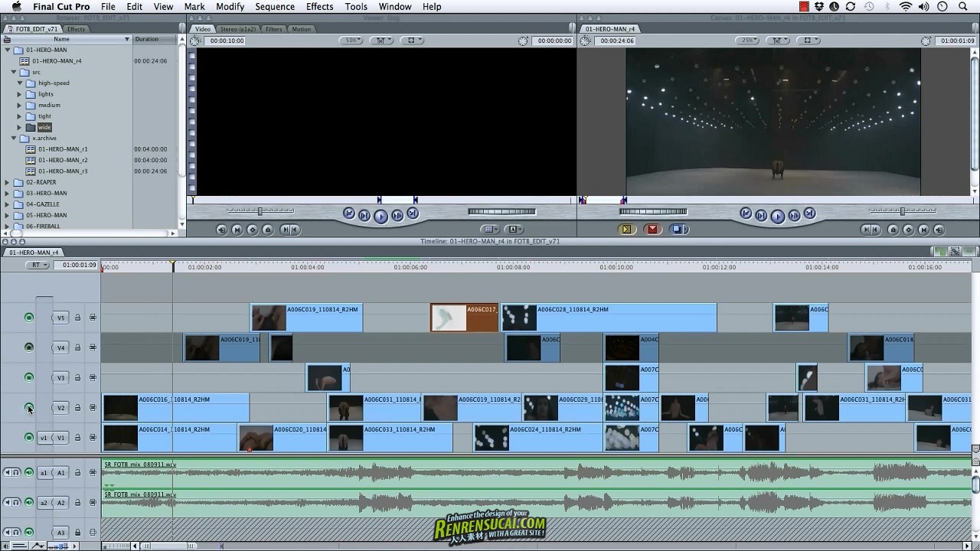Open the Effects menu
The height and width of the screenshot is (551, 980).
tap(319, 7)
